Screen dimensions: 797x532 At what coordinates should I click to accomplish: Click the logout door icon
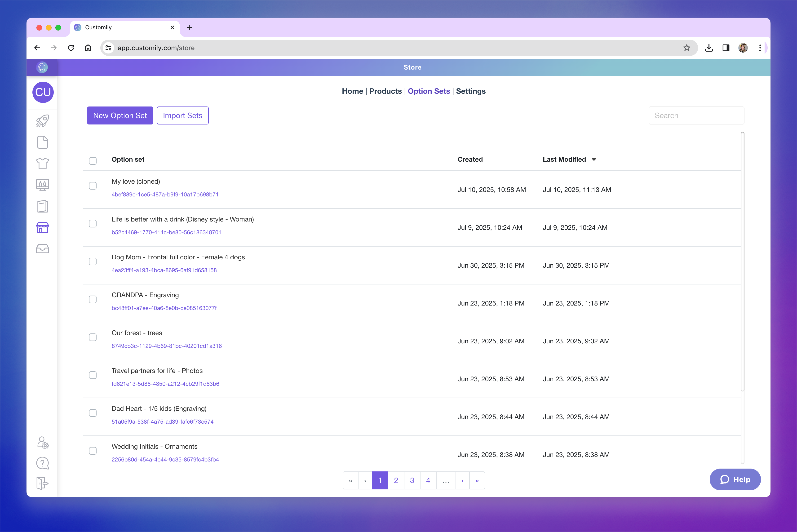pyautogui.click(x=42, y=483)
